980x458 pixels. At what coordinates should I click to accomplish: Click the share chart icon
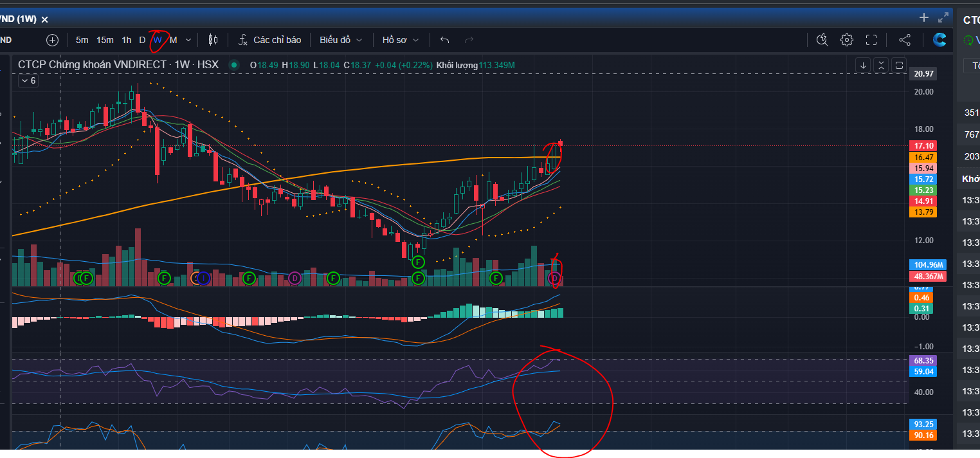click(x=905, y=40)
